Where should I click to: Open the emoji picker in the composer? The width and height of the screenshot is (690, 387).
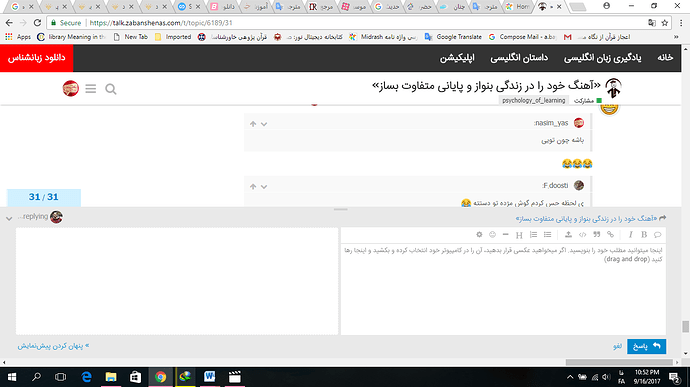492,235
